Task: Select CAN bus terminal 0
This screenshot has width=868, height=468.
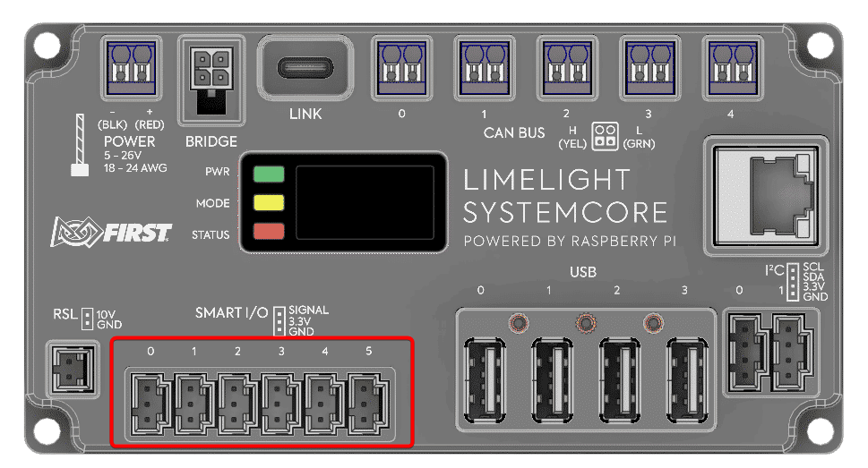Action: [402, 68]
